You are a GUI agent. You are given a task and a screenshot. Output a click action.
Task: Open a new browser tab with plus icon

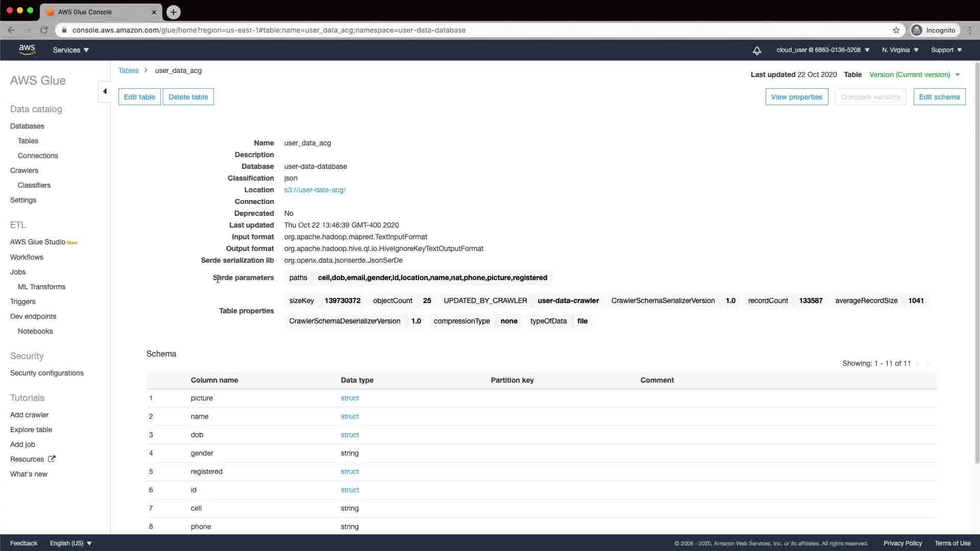174,12
